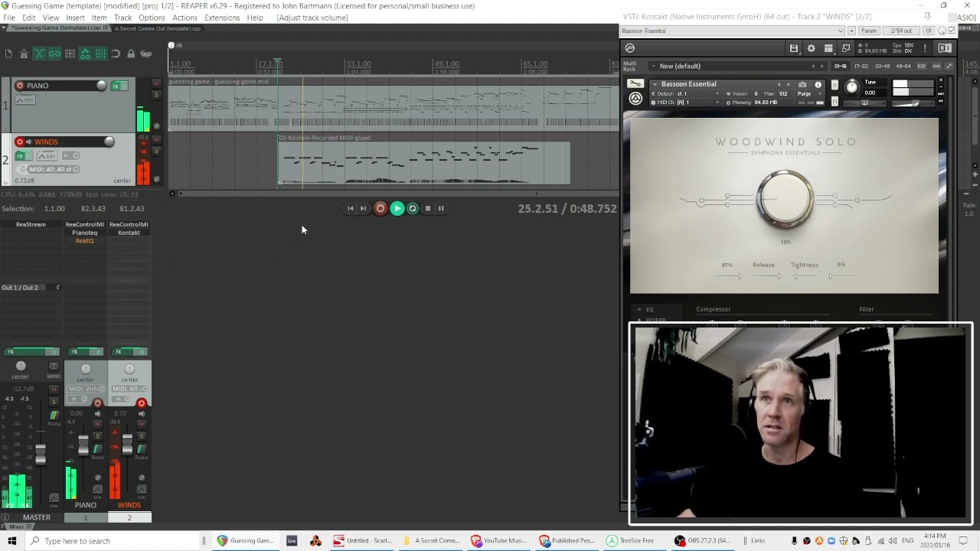Click the WINDS mixer volume fader

click(127, 445)
